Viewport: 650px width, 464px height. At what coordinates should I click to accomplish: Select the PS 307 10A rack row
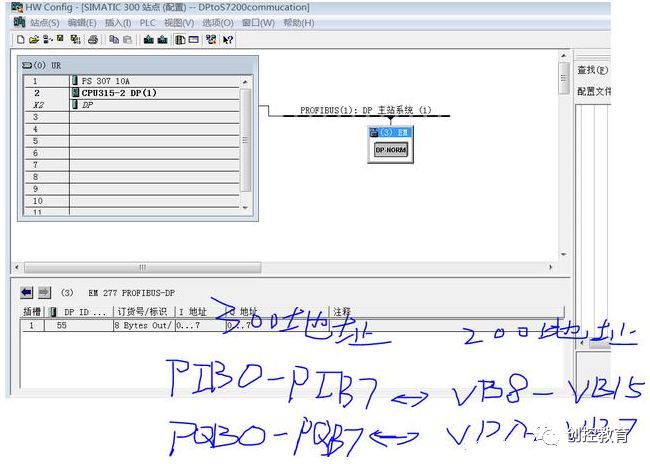(105, 80)
